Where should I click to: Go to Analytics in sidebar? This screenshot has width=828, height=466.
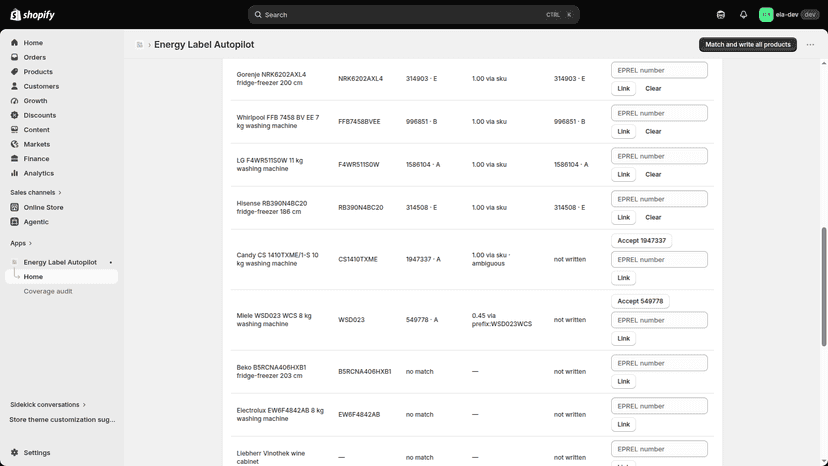point(39,173)
